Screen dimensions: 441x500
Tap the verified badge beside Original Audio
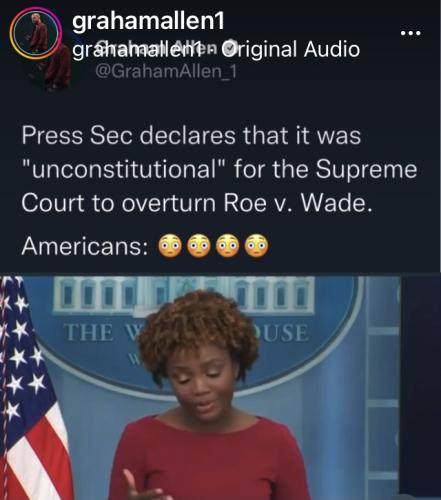coord(229,48)
